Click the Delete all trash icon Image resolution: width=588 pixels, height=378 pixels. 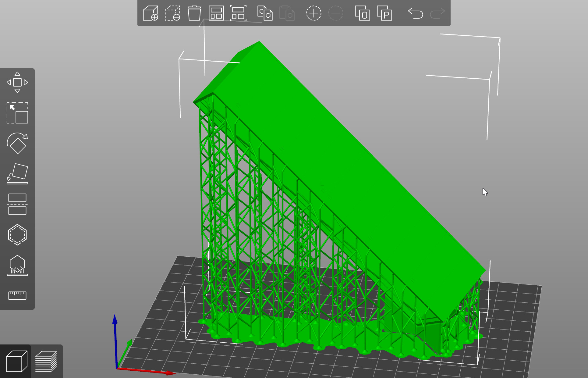pos(194,13)
